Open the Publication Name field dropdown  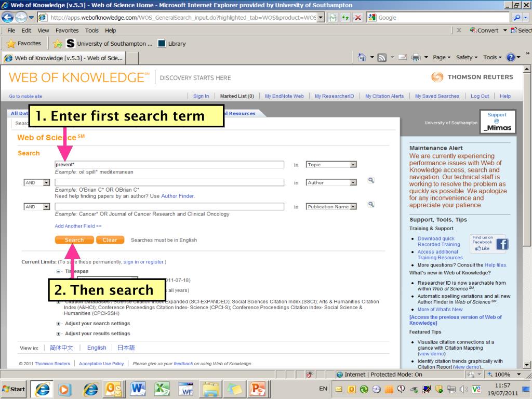click(x=353, y=207)
